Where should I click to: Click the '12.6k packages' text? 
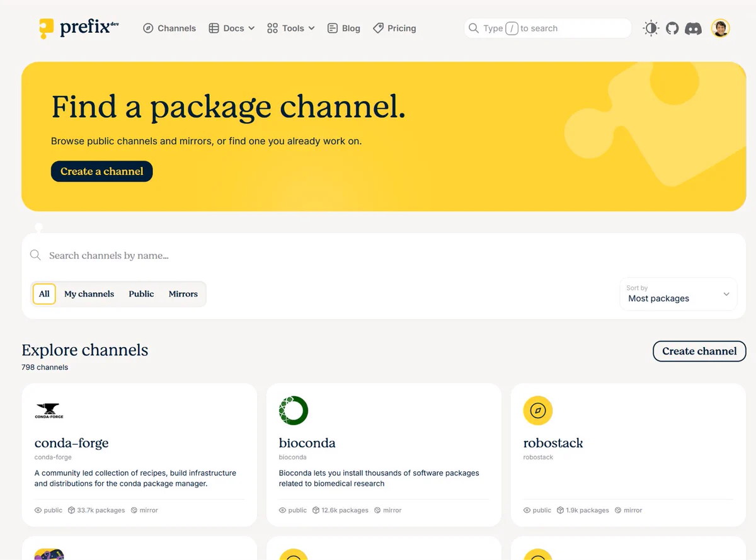345,510
